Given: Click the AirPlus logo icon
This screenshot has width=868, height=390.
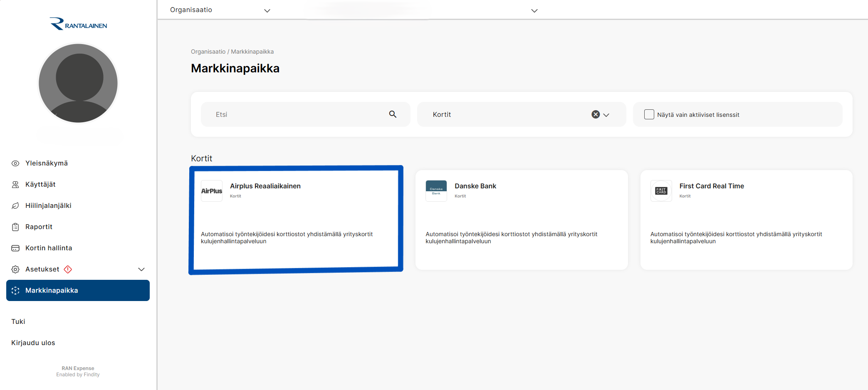Looking at the screenshot, I should pos(212,191).
